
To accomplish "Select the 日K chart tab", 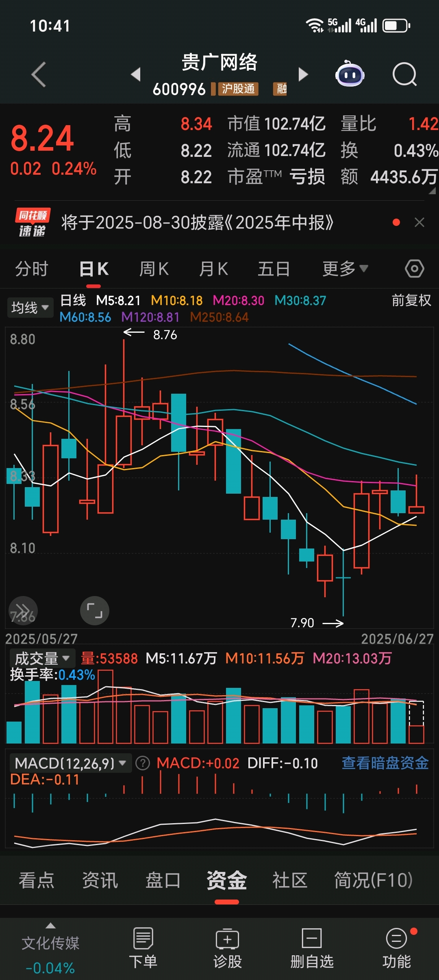I will click(x=94, y=269).
